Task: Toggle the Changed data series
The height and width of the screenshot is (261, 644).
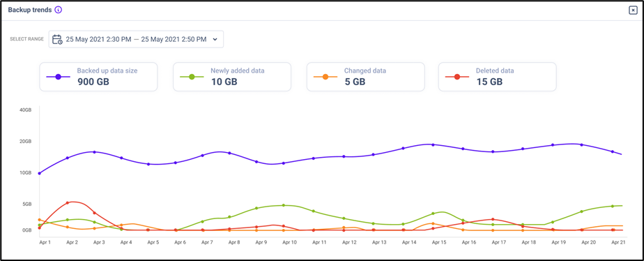Action: (366, 77)
